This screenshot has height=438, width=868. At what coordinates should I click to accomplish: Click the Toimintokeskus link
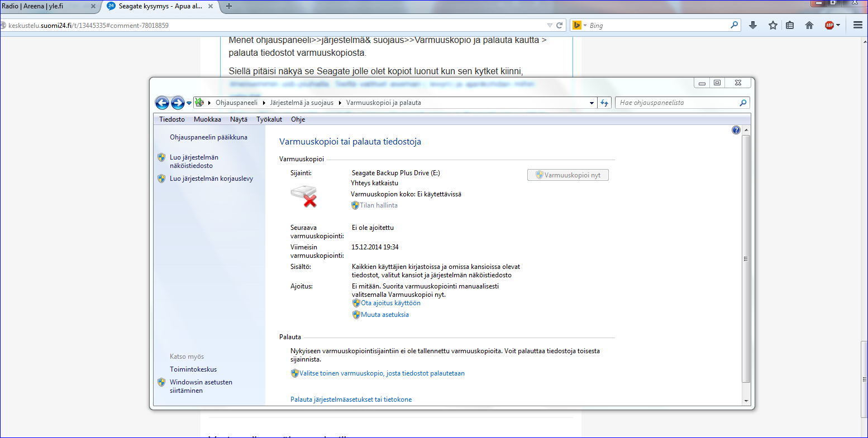coord(193,369)
